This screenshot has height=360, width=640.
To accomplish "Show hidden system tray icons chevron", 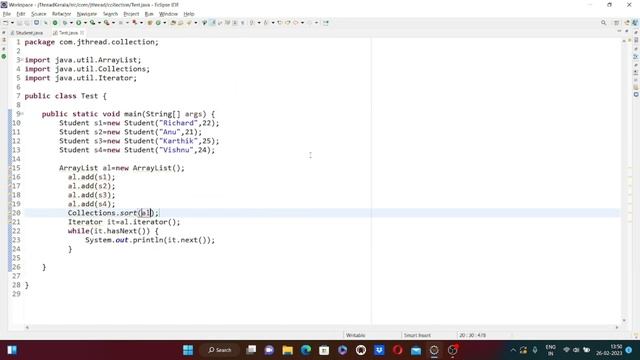I will 513,350.
